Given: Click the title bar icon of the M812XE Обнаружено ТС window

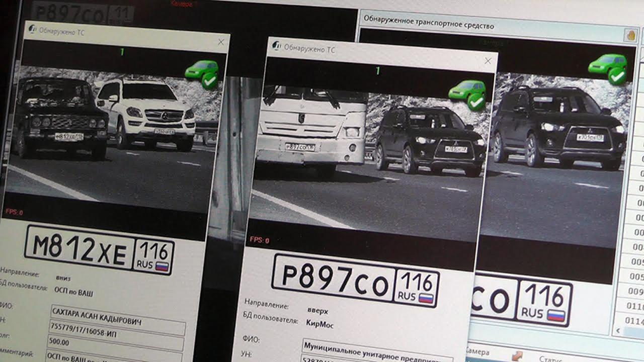Looking at the screenshot, I should (32, 30).
